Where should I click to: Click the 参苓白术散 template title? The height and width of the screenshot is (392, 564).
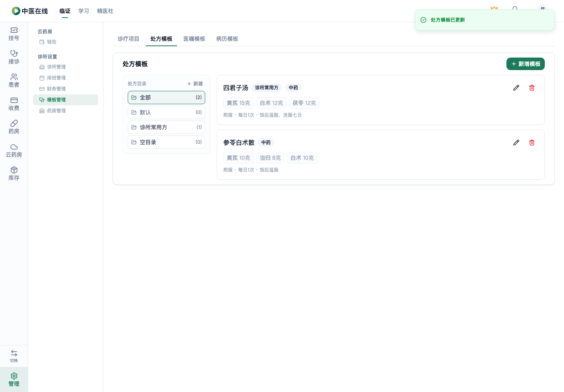click(239, 143)
